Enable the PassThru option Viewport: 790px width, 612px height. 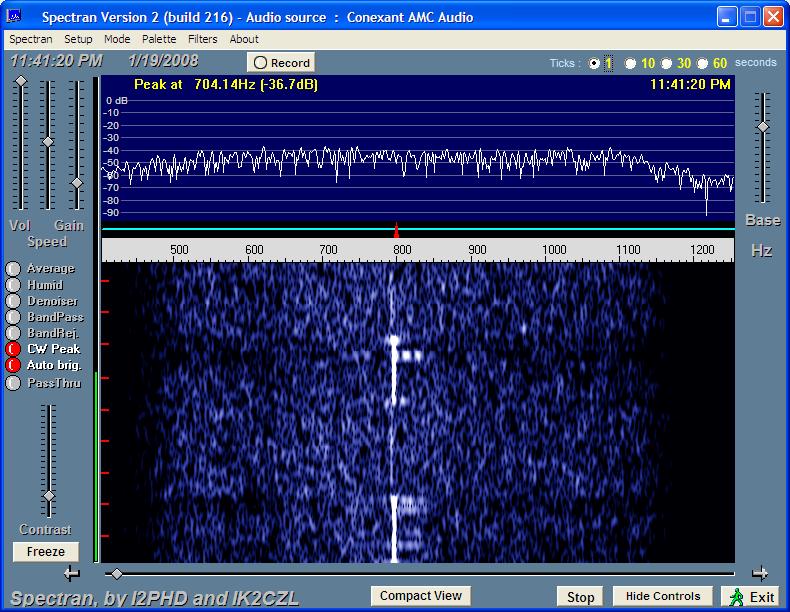pyautogui.click(x=13, y=383)
